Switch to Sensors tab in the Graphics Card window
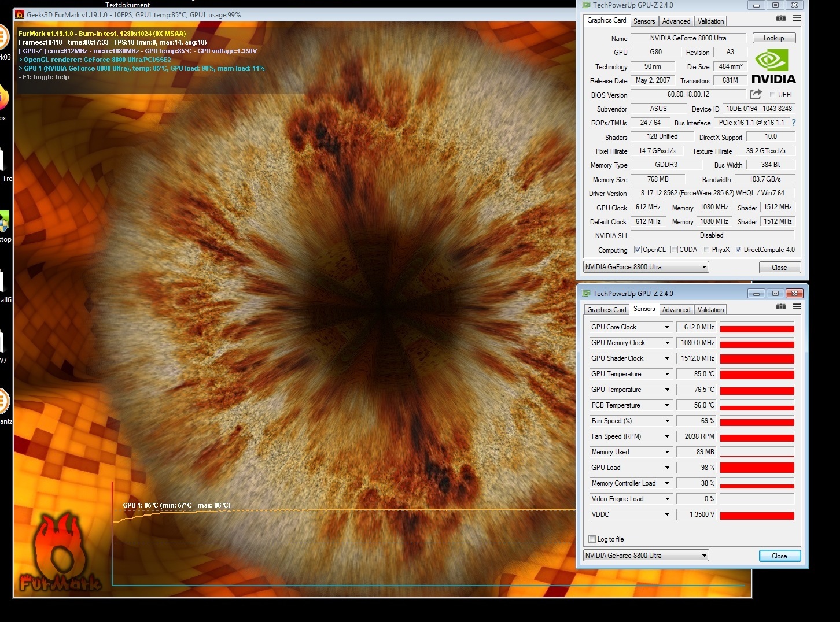840x622 pixels. (x=644, y=21)
